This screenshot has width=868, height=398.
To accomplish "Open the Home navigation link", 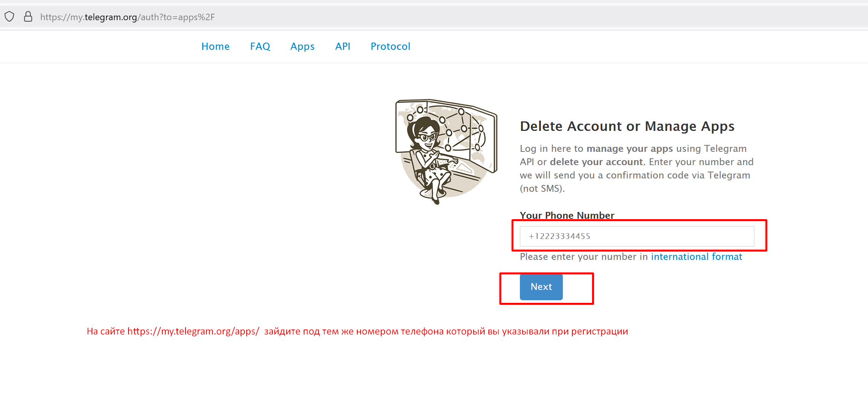I will pos(215,46).
